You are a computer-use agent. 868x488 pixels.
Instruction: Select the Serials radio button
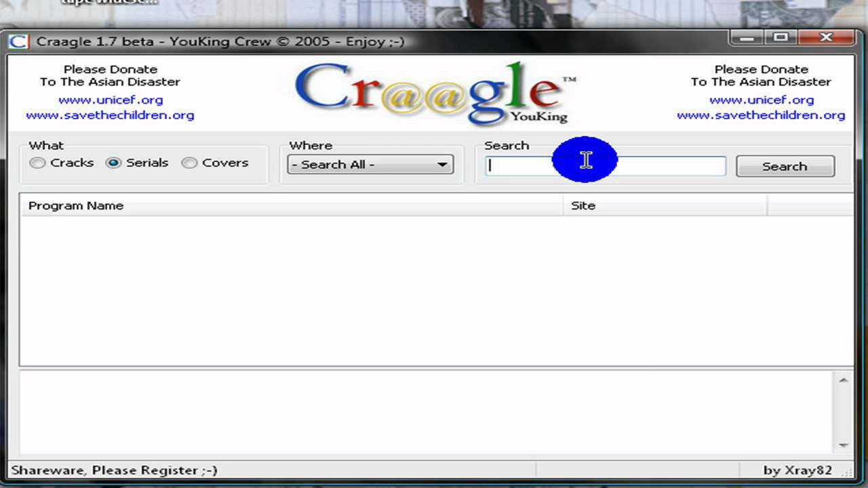[x=114, y=163]
